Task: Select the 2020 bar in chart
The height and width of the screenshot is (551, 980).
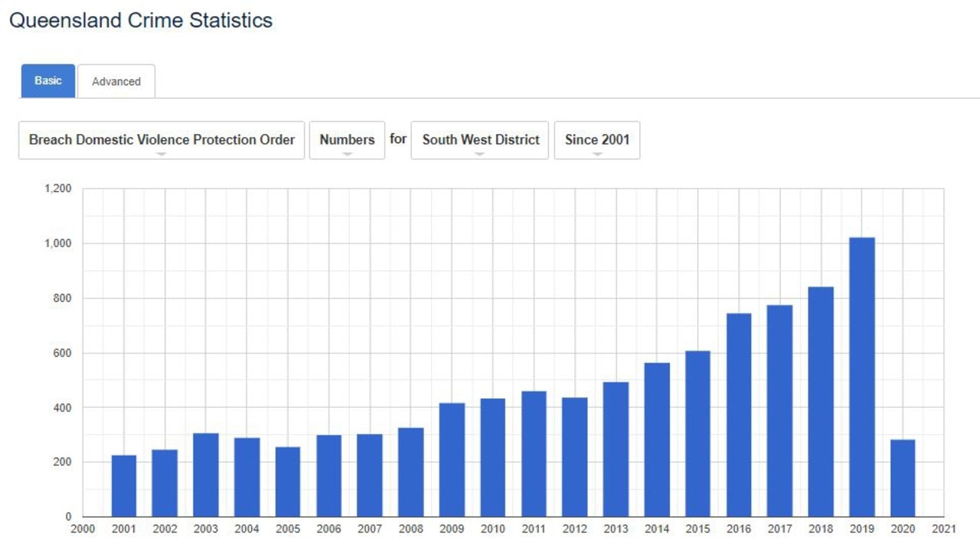Action: [x=903, y=478]
